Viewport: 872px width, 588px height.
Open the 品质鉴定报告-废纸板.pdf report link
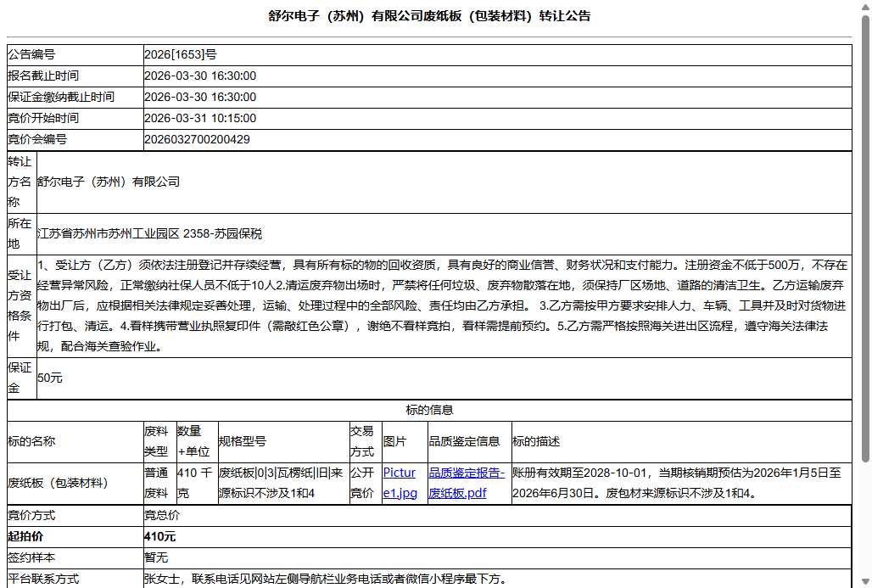[468, 480]
